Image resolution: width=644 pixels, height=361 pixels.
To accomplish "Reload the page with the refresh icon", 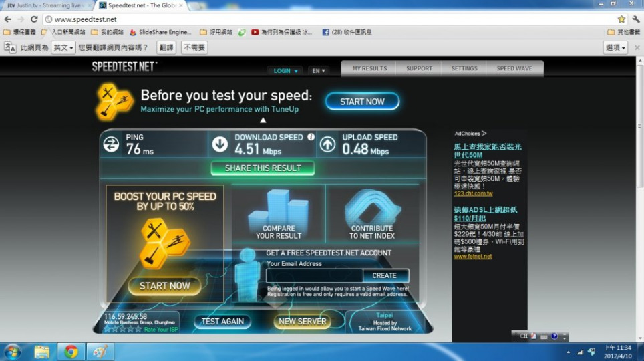I will coord(34,19).
